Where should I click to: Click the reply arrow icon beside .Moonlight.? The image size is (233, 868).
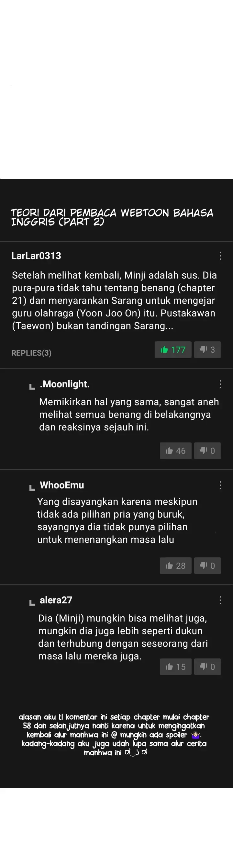point(32,386)
